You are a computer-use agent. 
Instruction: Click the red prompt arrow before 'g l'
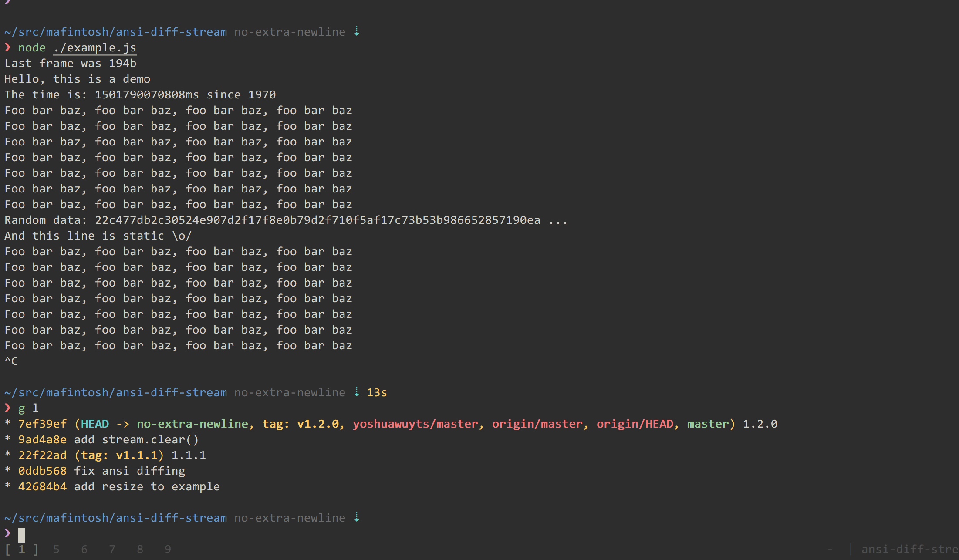point(7,408)
